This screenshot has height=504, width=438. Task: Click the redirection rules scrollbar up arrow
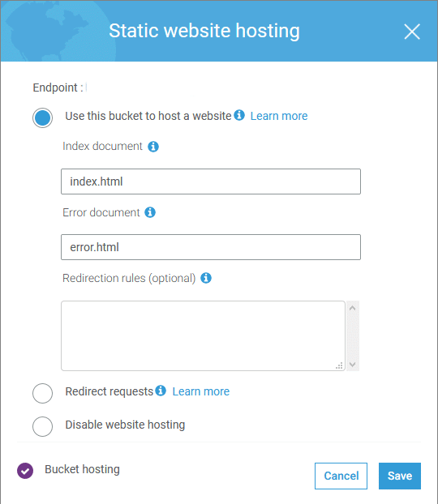click(352, 308)
